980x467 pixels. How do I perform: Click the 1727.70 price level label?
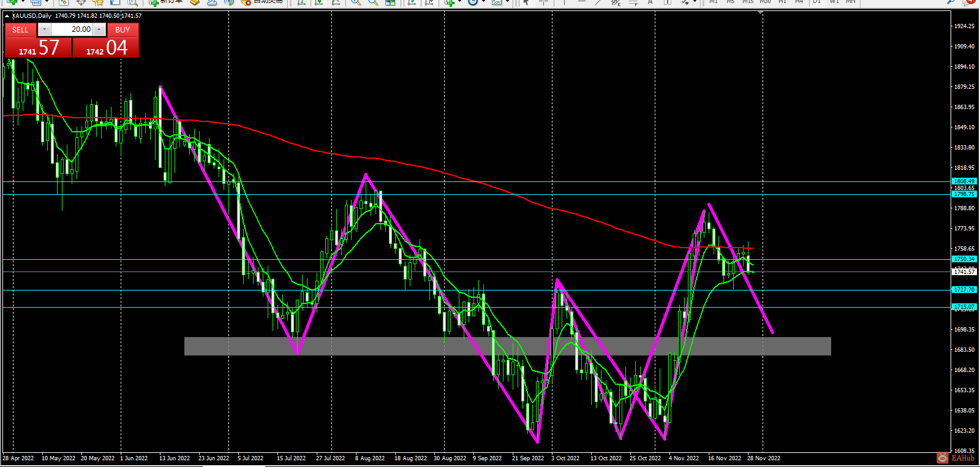tap(964, 290)
